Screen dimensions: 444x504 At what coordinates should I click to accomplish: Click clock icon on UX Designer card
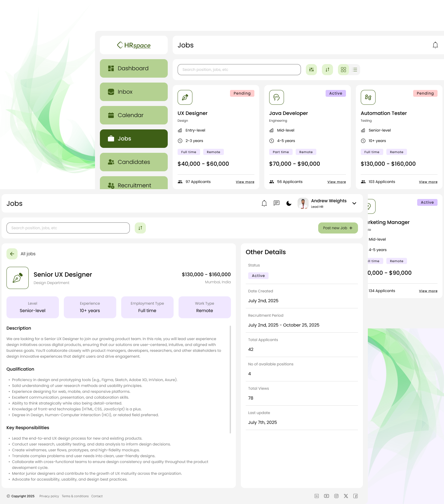click(x=180, y=141)
